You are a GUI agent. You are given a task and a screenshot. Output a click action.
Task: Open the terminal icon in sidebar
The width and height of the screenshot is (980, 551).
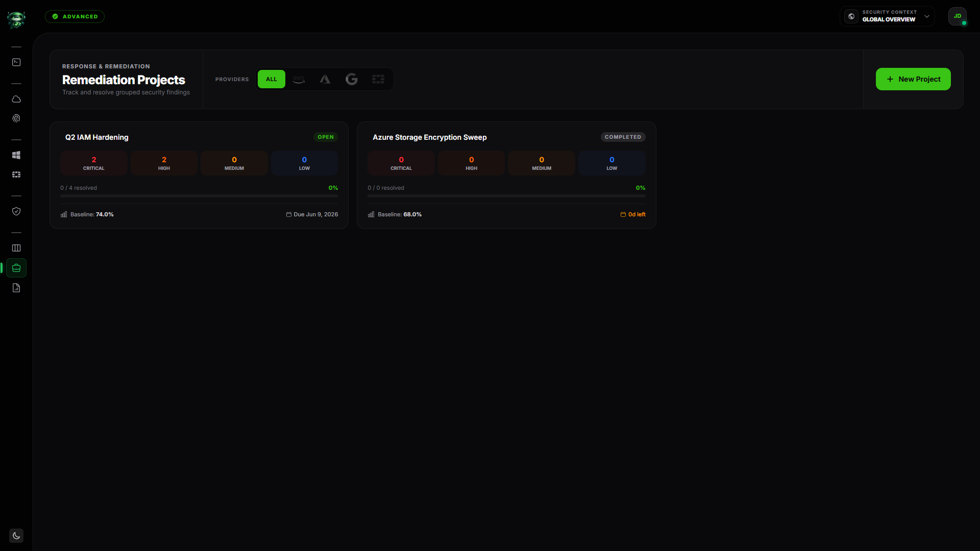pyautogui.click(x=16, y=62)
